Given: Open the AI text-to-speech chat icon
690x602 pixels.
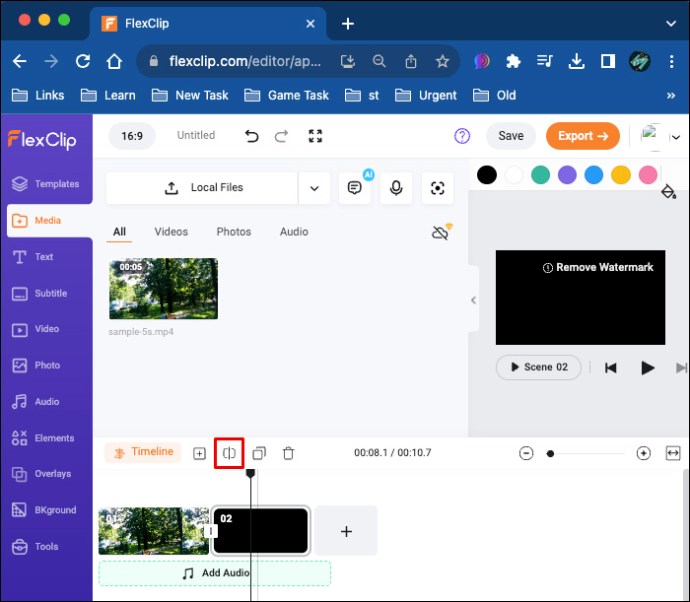Looking at the screenshot, I should (x=354, y=188).
